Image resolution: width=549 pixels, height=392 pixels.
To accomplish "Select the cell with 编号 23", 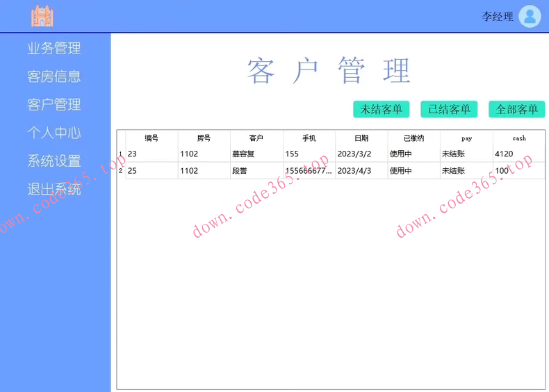I will (151, 154).
